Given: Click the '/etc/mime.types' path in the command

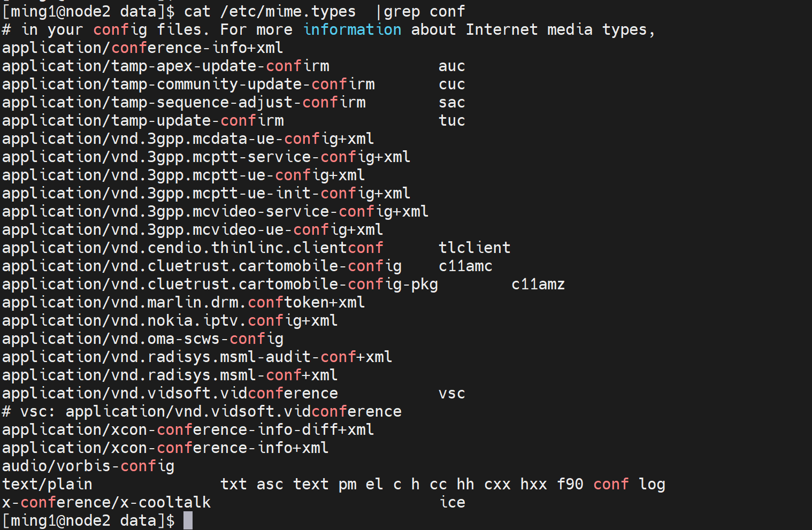Looking at the screenshot, I should pyautogui.click(x=288, y=11).
